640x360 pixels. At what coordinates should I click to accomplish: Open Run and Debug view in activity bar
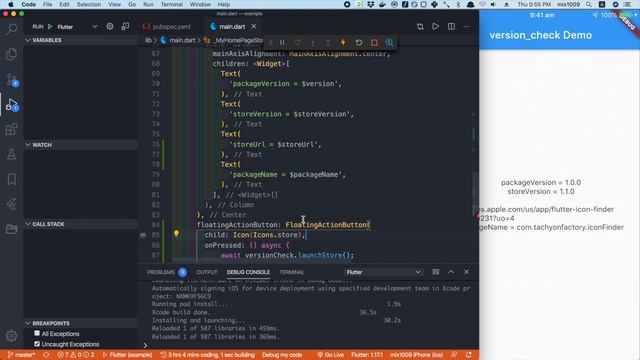point(11,105)
